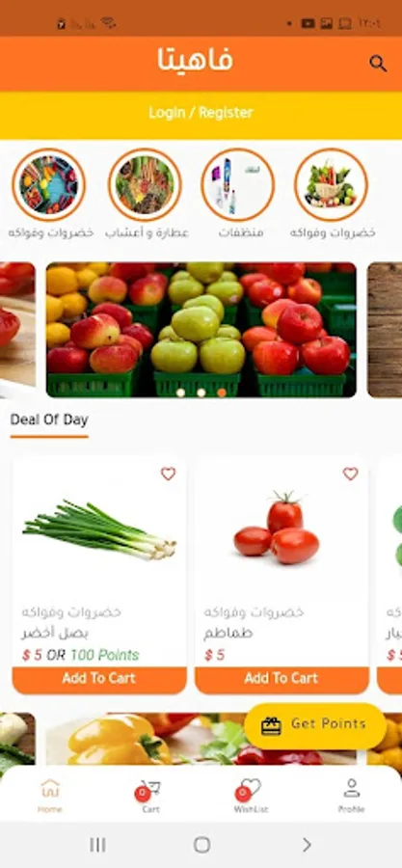Screen dimensions: 402x868
Task: Open the Cart tab
Action: 148,796
